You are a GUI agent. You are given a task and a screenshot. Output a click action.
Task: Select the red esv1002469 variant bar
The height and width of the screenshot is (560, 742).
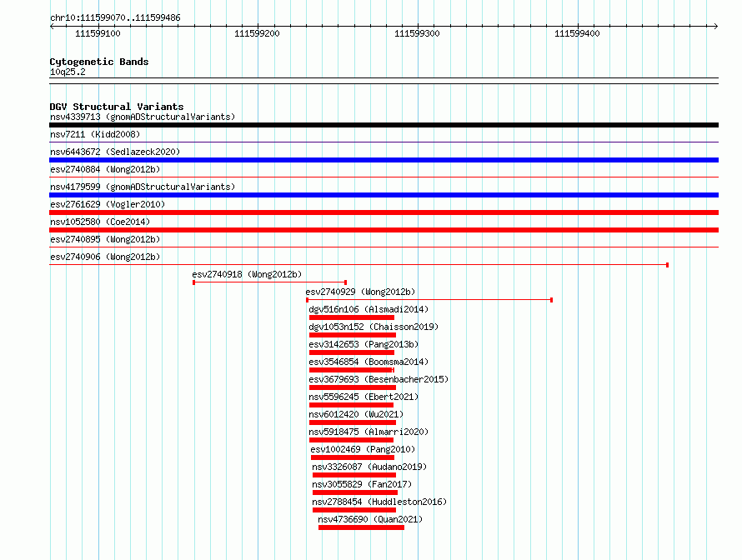click(353, 457)
